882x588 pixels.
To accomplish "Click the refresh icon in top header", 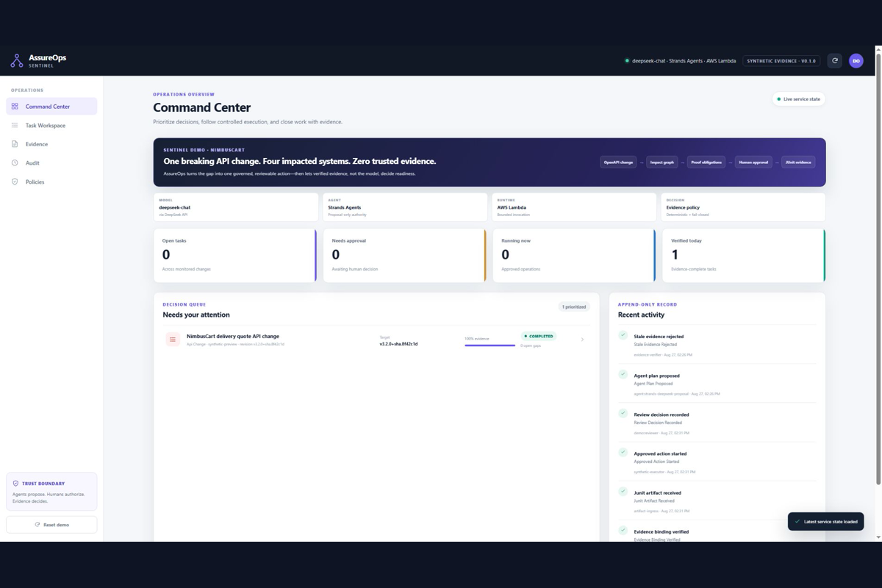I will tap(834, 61).
